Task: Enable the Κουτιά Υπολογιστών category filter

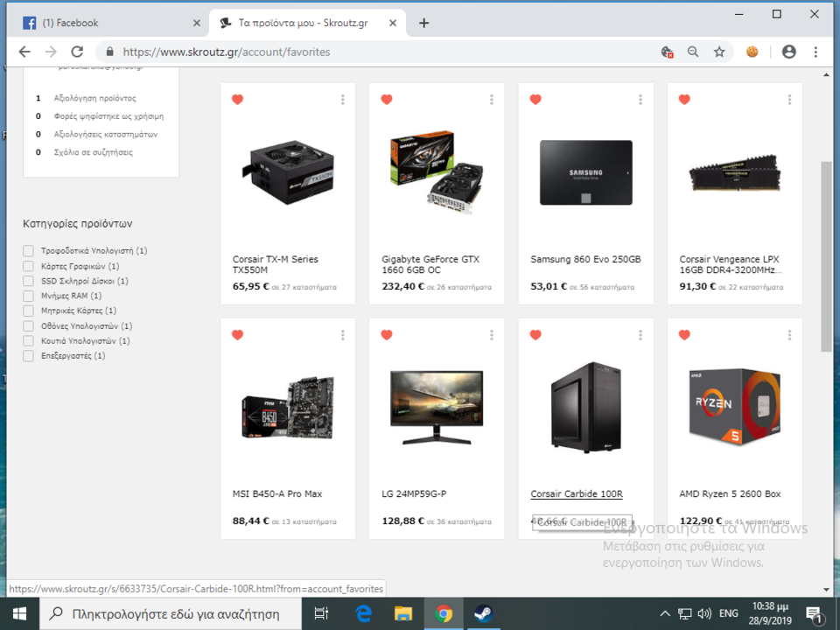Action: (x=28, y=340)
